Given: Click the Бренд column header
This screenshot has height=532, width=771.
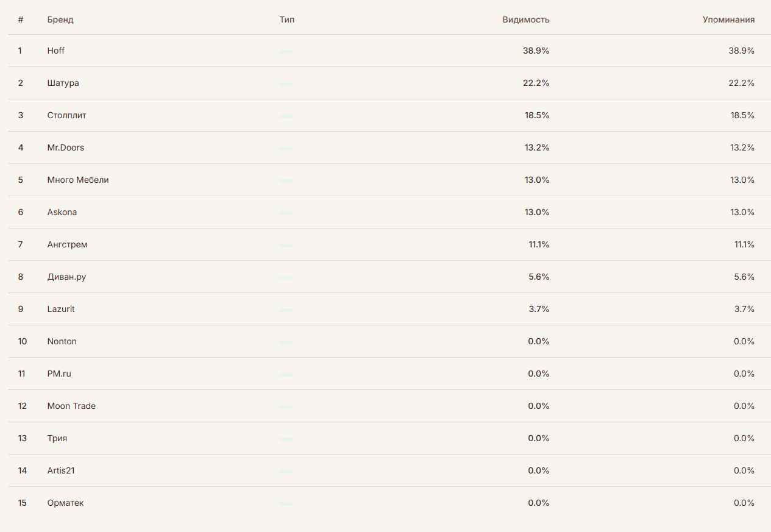Looking at the screenshot, I should click(60, 20).
